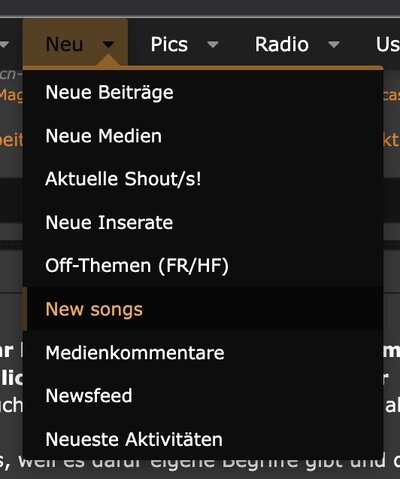
Task: Collapse the Neu dropdown arrow
Action: (109, 44)
